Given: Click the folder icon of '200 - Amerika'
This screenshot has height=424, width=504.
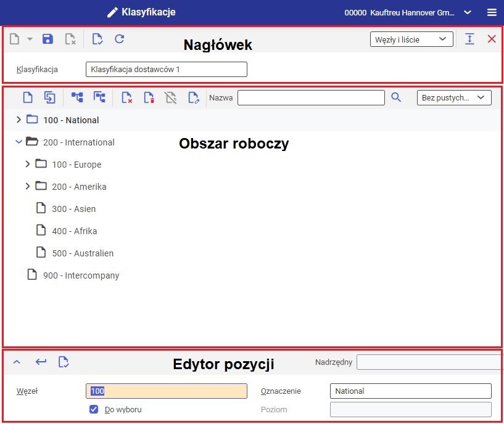Looking at the screenshot, I should coord(41,185).
